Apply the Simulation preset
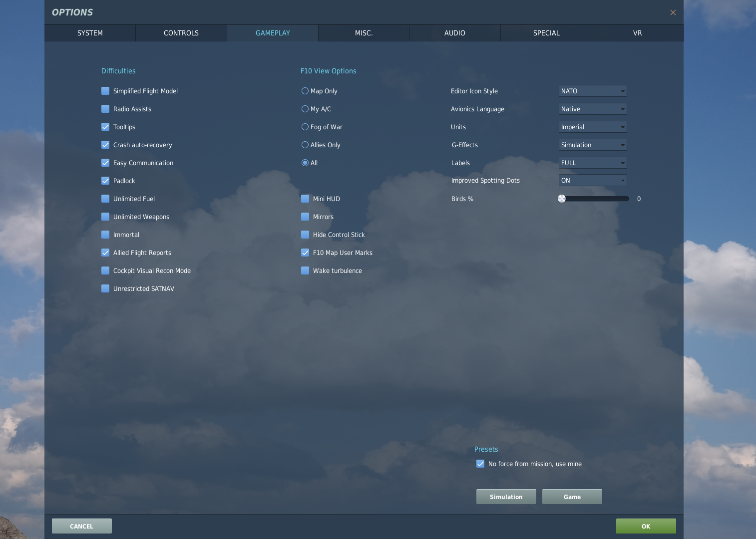This screenshot has width=756, height=539. click(x=506, y=497)
